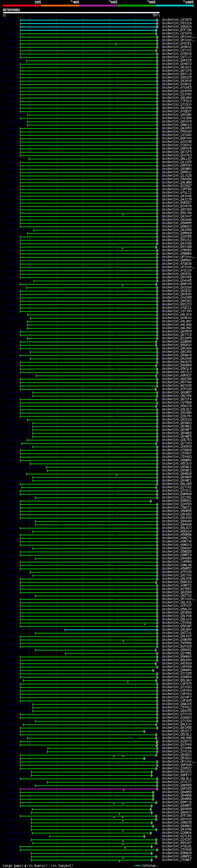Select hit label UniRef100_A9S8G9
The height and width of the screenshot is (868, 197).
[177, 664]
